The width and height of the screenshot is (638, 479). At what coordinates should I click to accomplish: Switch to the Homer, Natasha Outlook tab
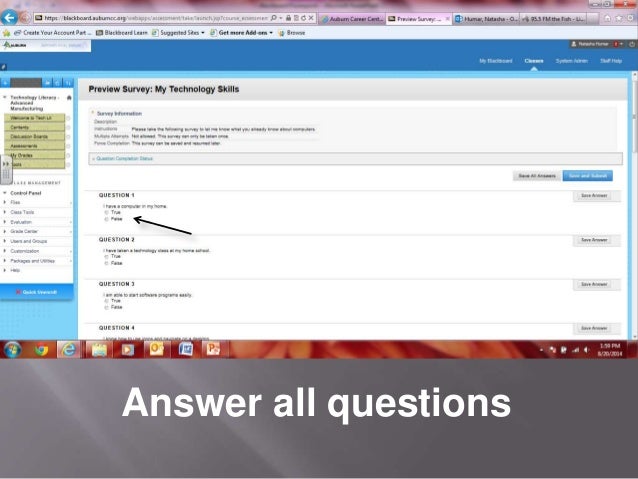click(x=486, y=19)
